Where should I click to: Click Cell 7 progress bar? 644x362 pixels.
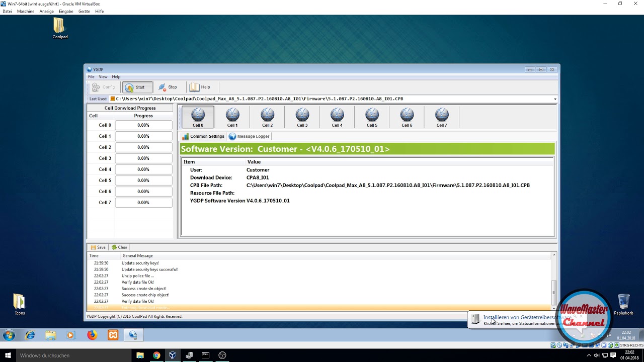coord(143,203)
